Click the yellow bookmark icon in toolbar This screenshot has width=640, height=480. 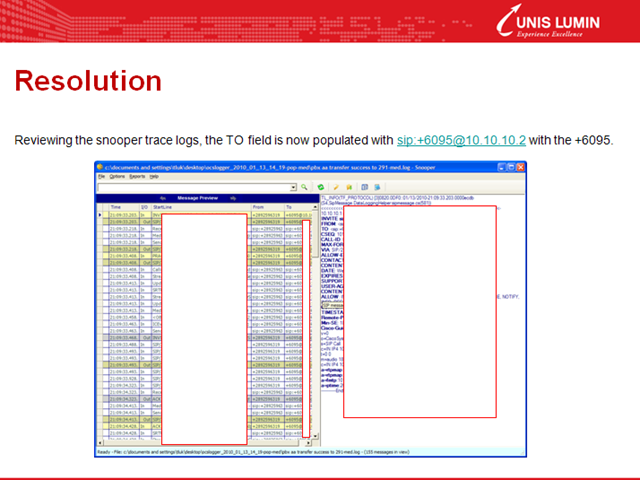tap(349, 187)
